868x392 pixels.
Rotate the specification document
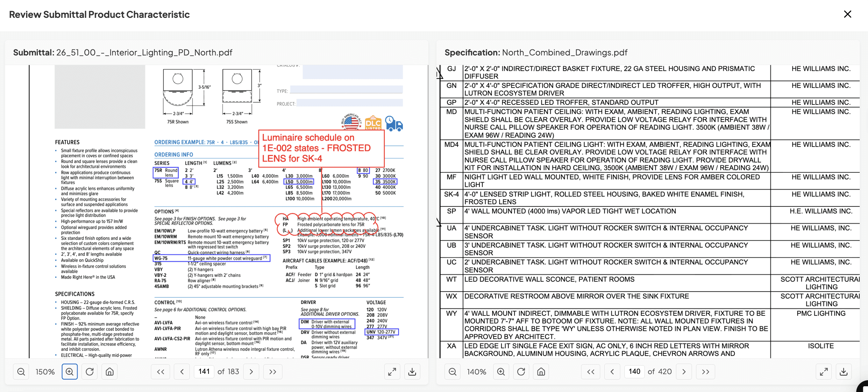point(521,371)
